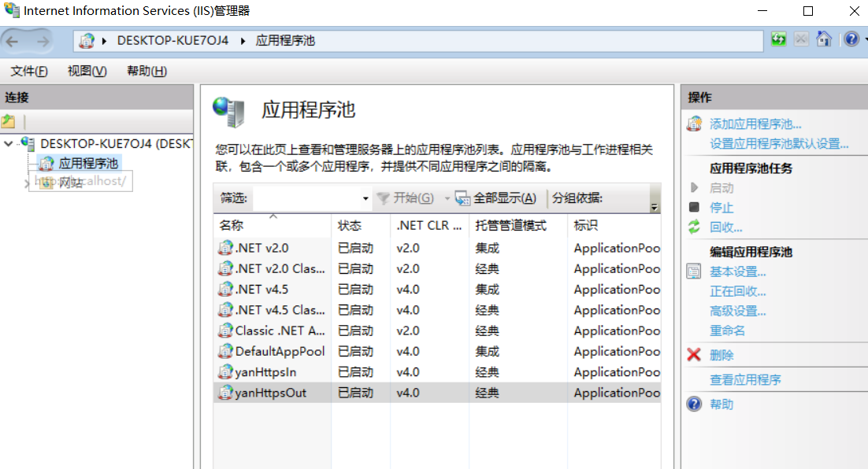
Task: Select the .NET v4.5 Clas... pool row
Action: tap(437, 310)
